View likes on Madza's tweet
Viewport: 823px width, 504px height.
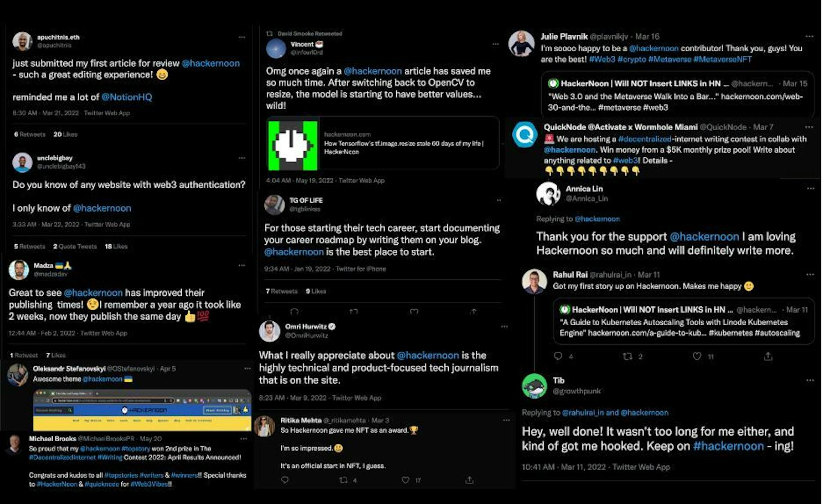(x=56, y=355)
